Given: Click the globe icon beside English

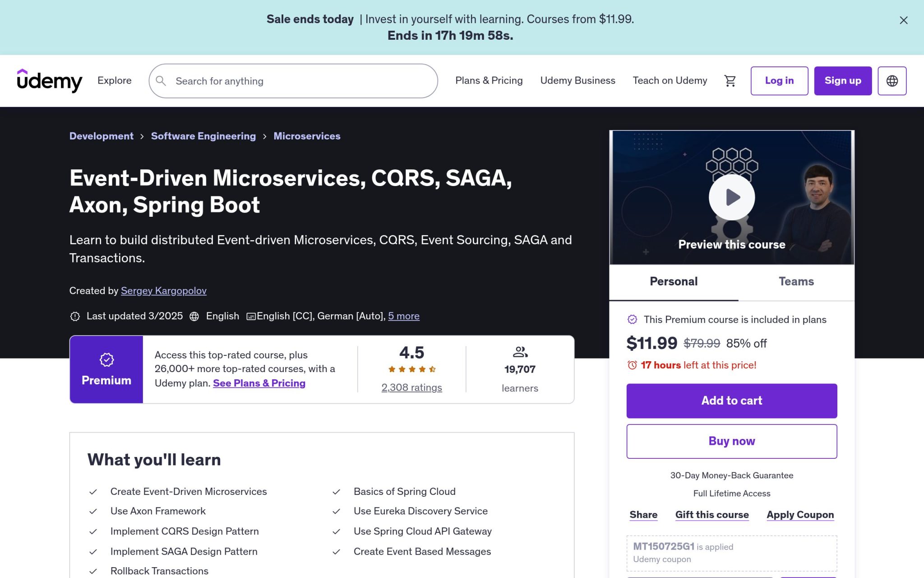Looking at the screenshot, I should coord(194,316).
